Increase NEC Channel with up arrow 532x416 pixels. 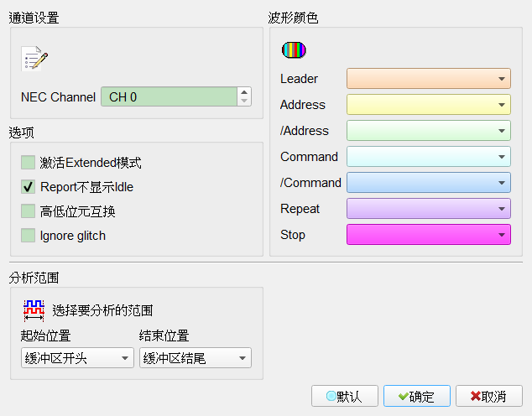pyautogui.click(x=244, y=92)
